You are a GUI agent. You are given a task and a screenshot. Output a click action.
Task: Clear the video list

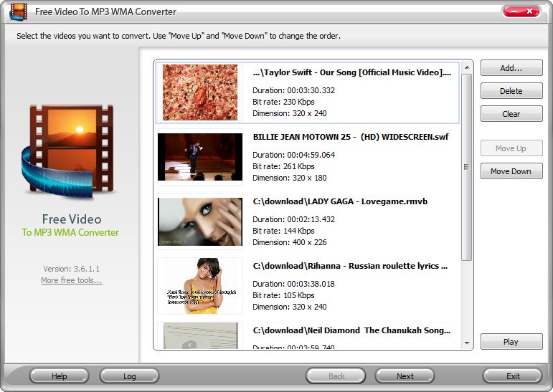click(511, 113)
